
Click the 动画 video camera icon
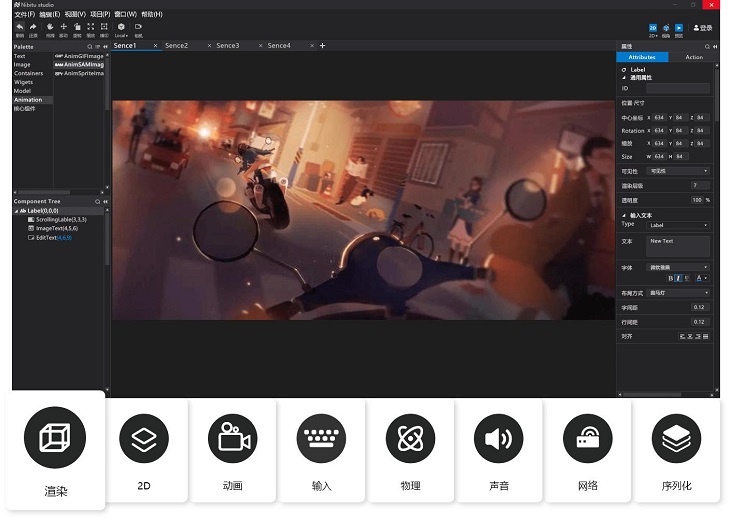[232, 438]
